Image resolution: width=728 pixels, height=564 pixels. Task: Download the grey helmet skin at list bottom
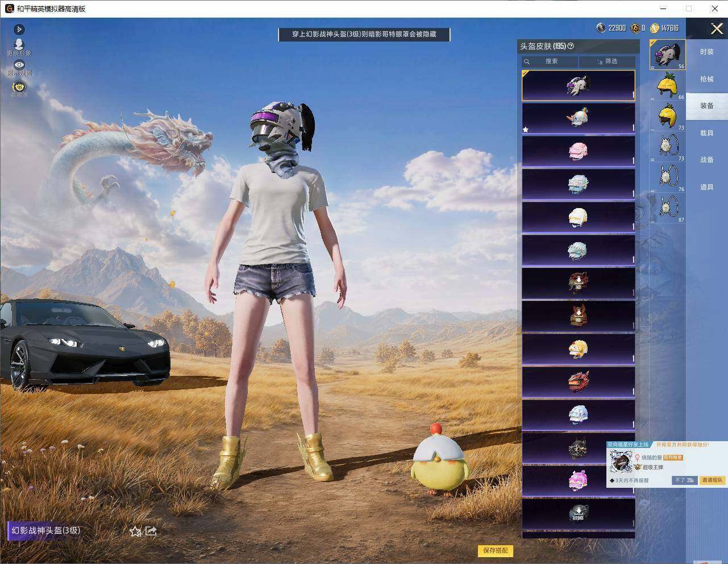point(579,514)
